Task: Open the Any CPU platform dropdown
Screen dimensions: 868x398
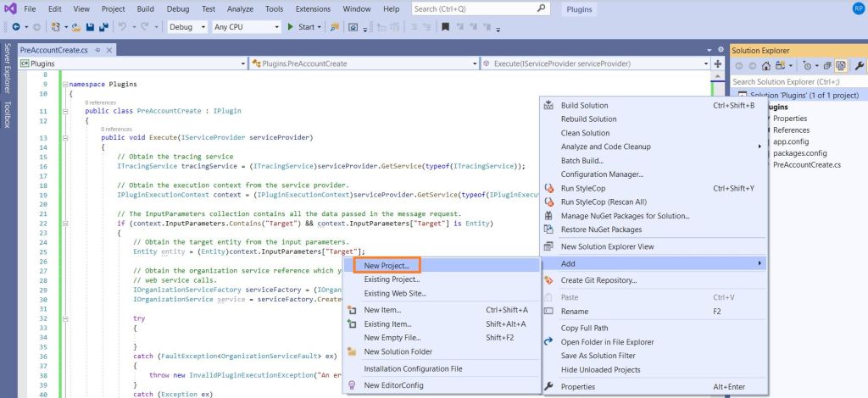Action: coord(246,27)
